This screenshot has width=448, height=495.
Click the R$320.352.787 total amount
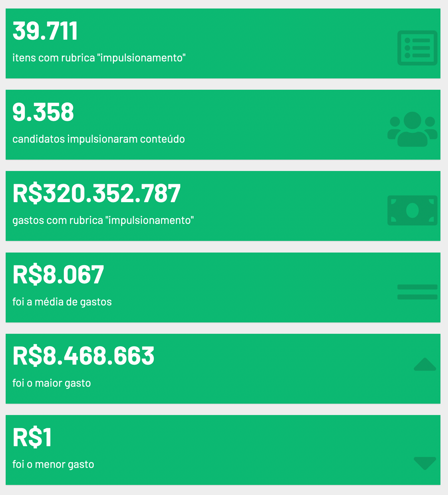tap(97, 193)
